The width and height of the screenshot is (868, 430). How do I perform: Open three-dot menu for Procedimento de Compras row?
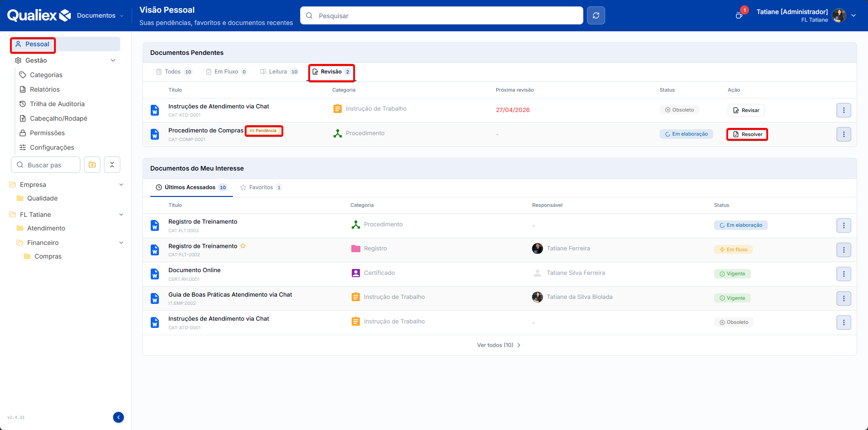844,134
